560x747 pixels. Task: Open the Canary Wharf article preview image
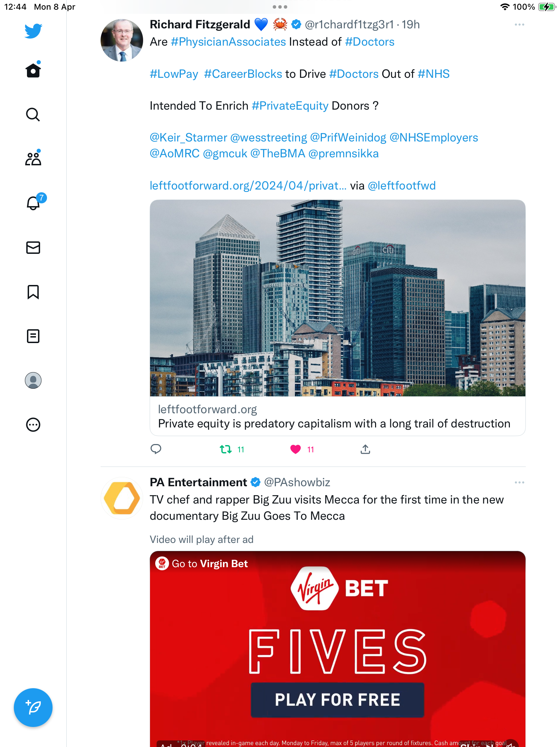tap(338, 298)
